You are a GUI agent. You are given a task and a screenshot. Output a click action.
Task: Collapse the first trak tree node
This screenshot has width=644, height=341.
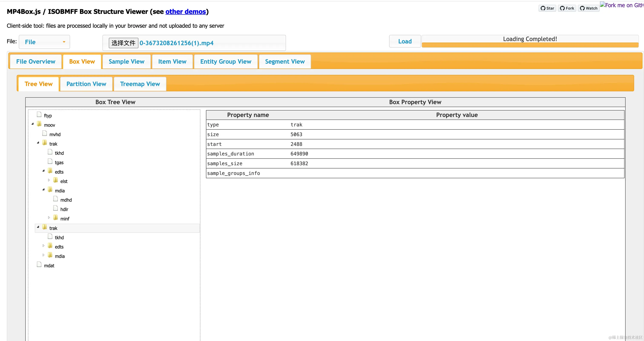(38, 143)
